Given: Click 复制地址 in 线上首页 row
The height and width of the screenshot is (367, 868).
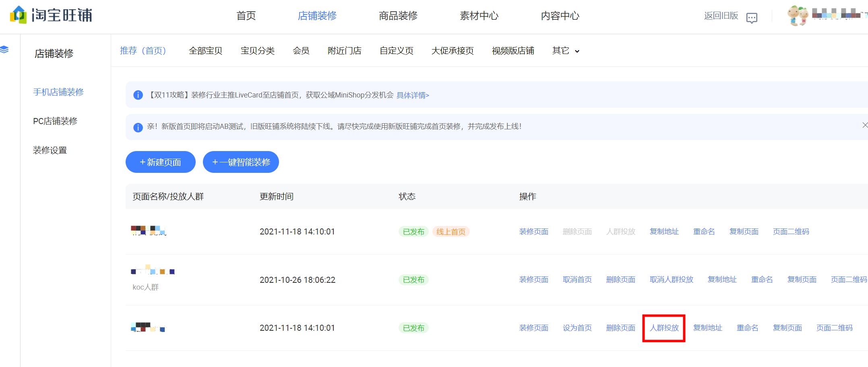Looking at the screenshot, I should [x=664, y=232].
